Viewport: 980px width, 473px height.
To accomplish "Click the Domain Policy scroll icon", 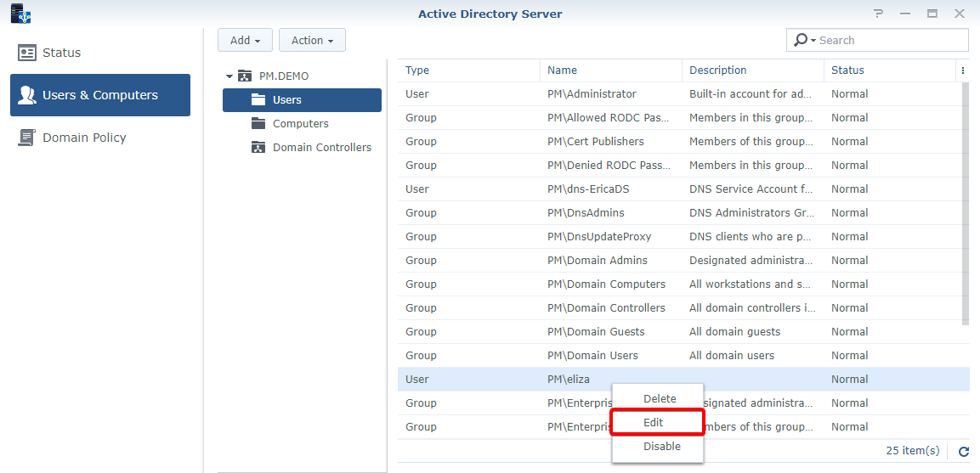I will tap(27, 138).
